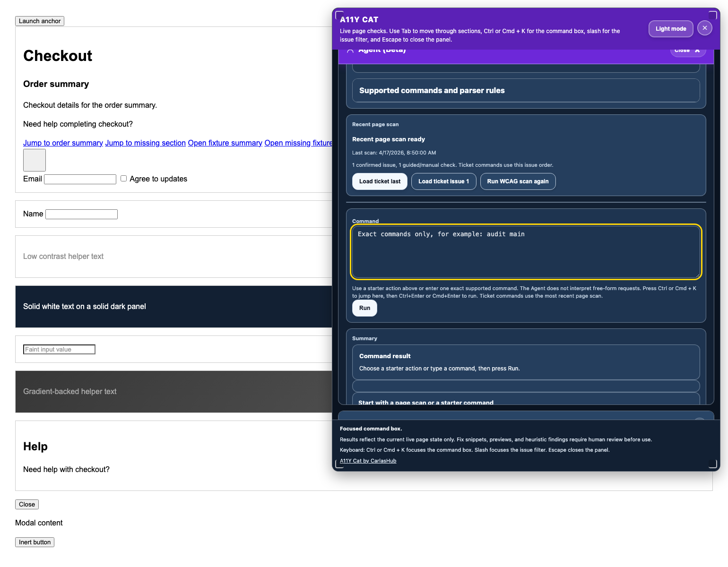Click into the Email input field
The image size is (728, 567).
(x=80, y=179)
